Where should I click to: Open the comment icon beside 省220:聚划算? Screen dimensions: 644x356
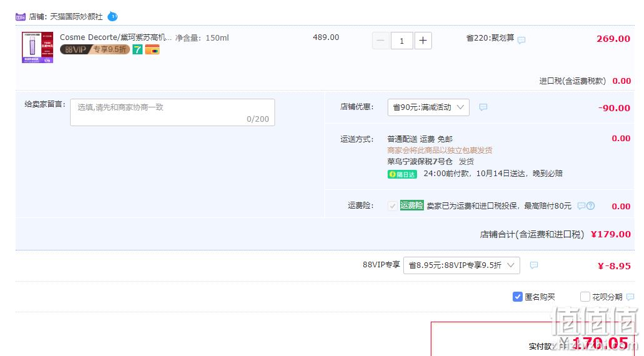click(x=521, y=40)
